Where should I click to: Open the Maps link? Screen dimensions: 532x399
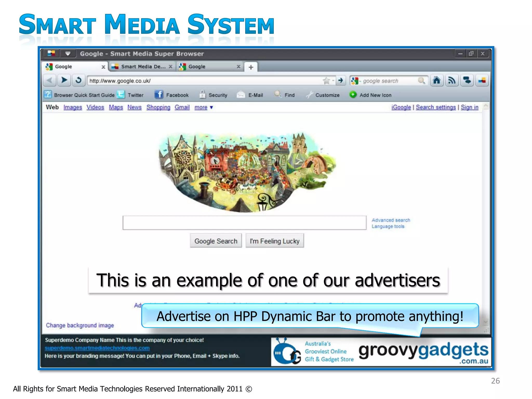(x=116, y=107)
